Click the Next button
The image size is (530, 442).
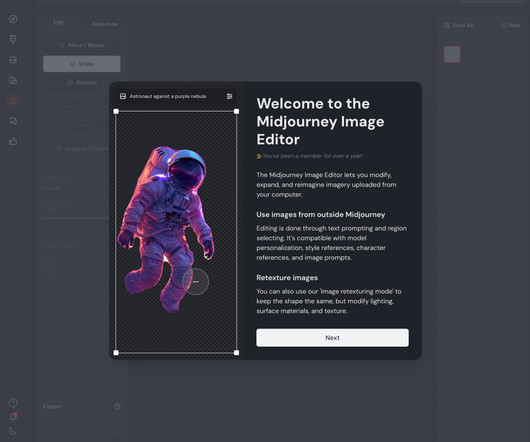(332, 338)
